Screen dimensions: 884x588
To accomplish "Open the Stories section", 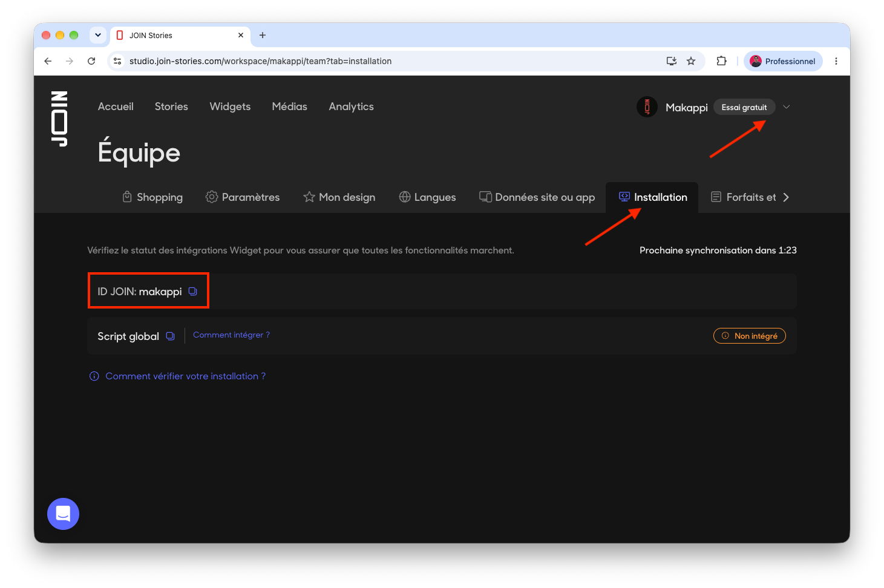I will point(171,106).
